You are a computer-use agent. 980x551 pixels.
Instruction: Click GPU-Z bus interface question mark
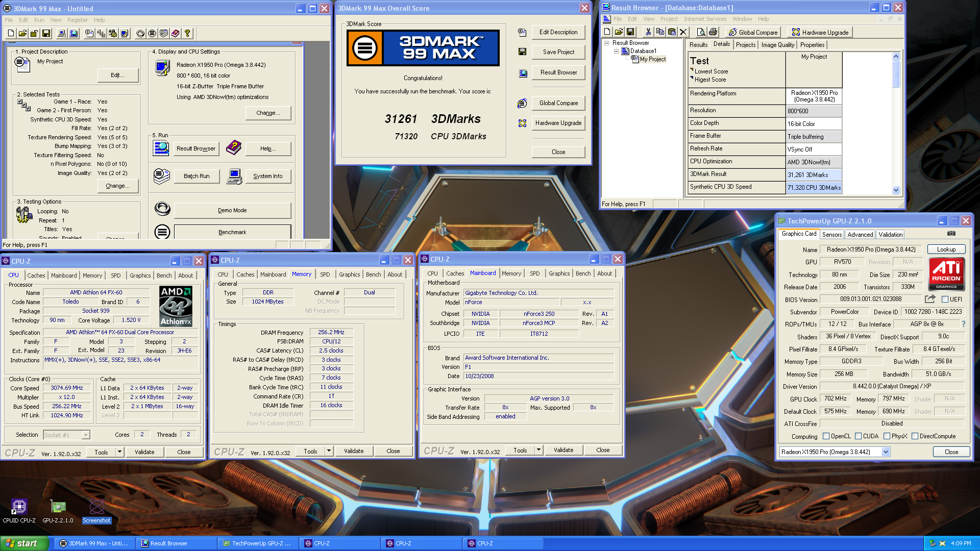[964, 324]
